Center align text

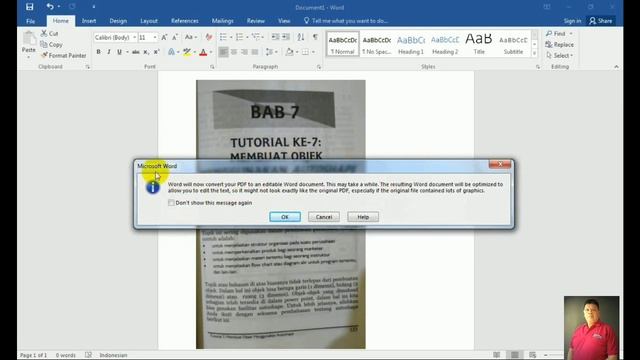pos(234,52)
